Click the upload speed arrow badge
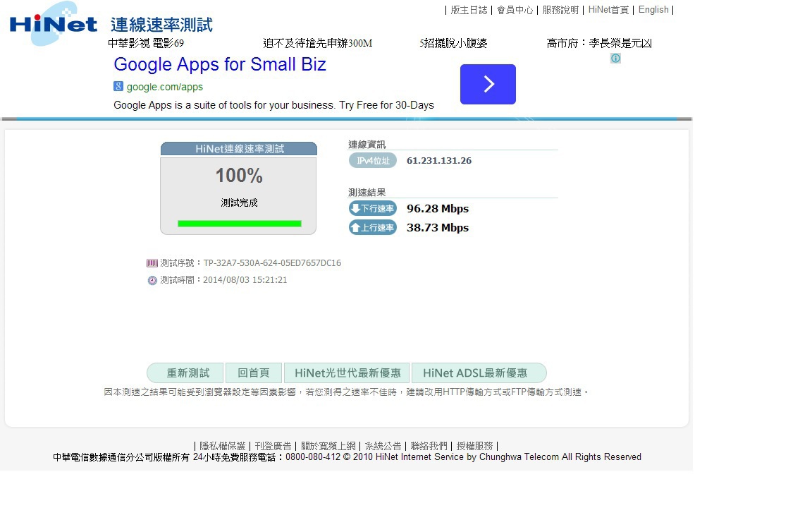 (373, 228)
